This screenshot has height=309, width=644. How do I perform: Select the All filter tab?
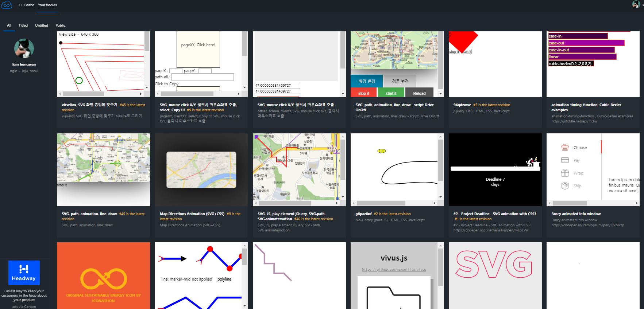[x=9, y=26]
